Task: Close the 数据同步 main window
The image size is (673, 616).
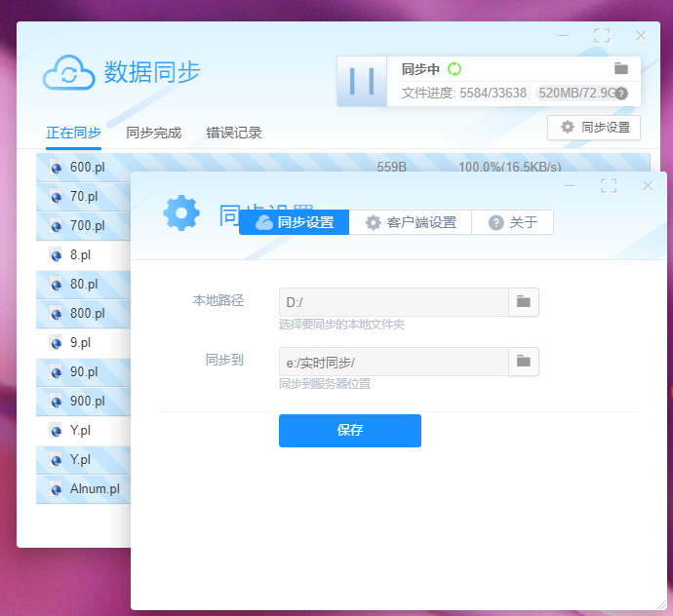Action: 641,36
